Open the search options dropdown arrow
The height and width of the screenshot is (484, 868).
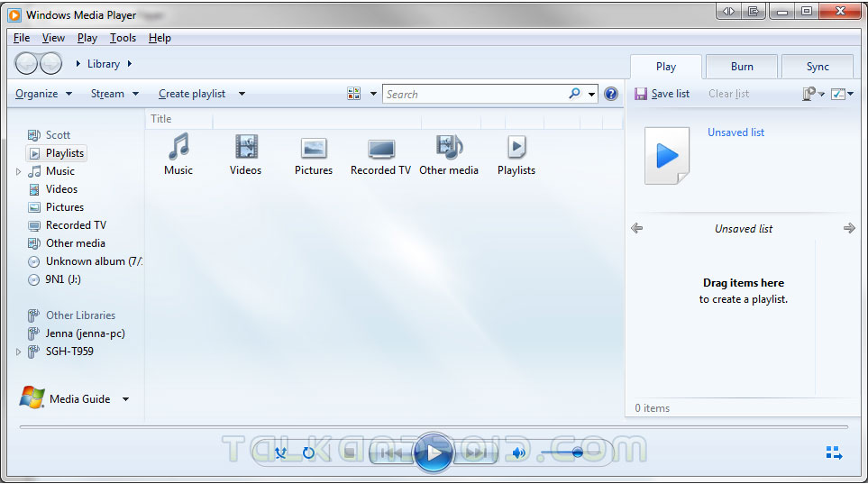tap(592, 94)
